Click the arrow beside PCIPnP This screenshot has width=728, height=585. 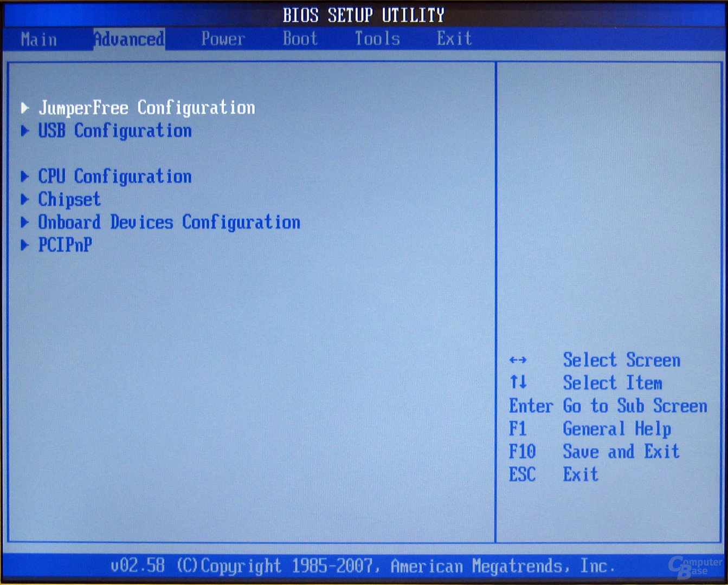coord(24,245)
